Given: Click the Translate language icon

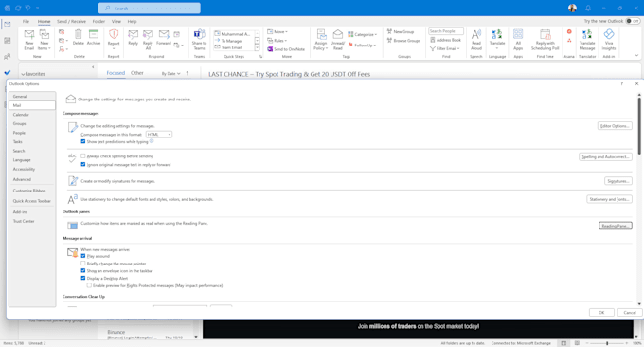Looking at the screenshot, I should (497, 34).
